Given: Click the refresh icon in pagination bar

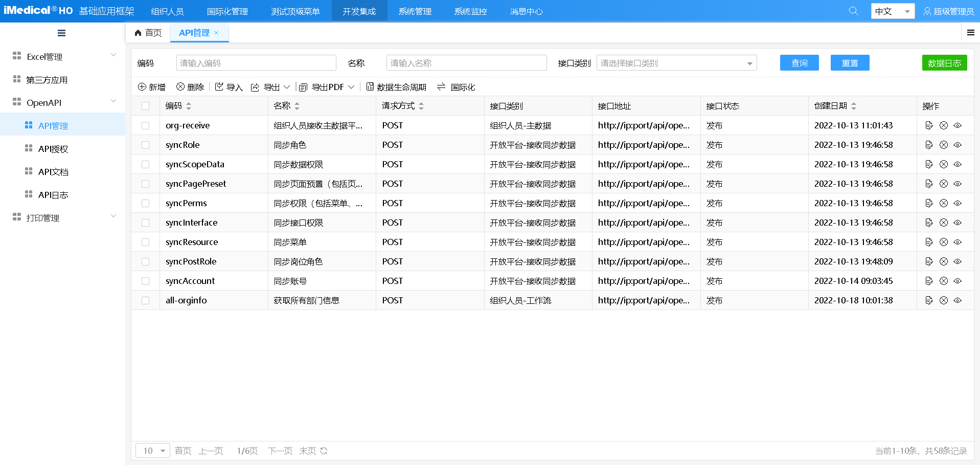Looking at the screenshot, I should coord(324,451).
